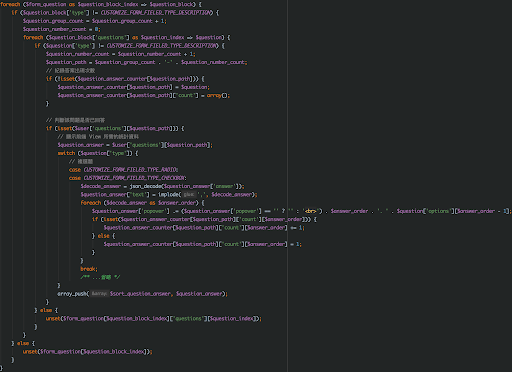Image resolution: width=512 pixels, height=372 pixels.
Task: Click the case CUSTOMIZE_FORM_FIELED_TYPE_RADIO line
Action: 124,170
